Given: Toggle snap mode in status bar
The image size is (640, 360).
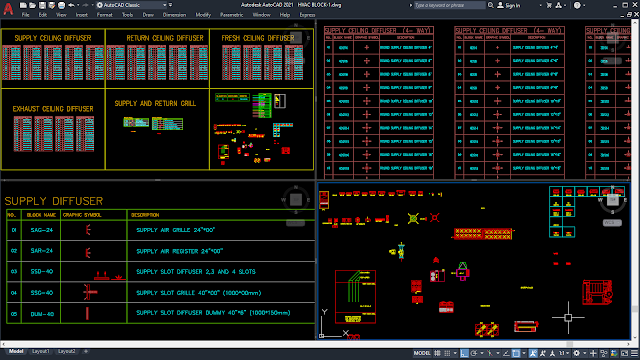Looking at the screenshot, I should point(447,353).
